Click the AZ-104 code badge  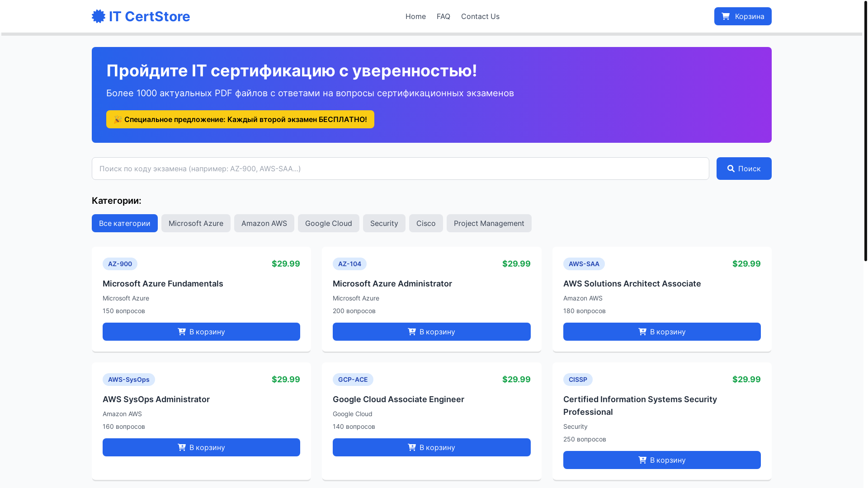(349, 264)
